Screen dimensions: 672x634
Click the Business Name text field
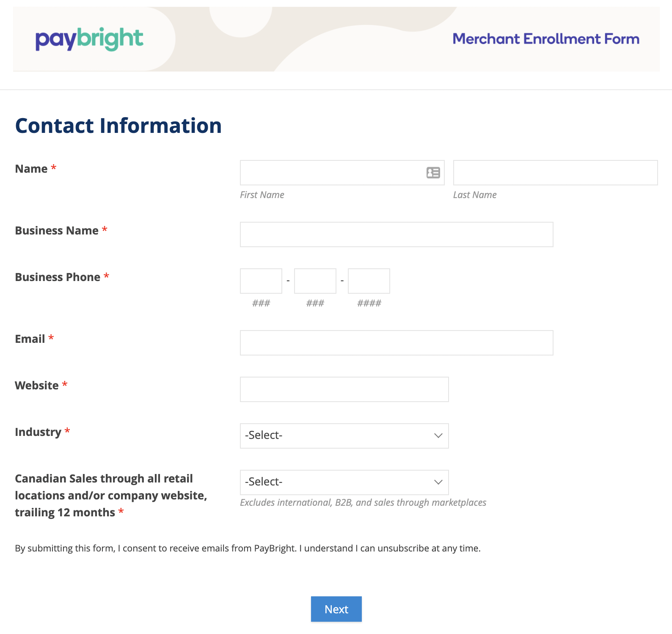click(397, 234)
